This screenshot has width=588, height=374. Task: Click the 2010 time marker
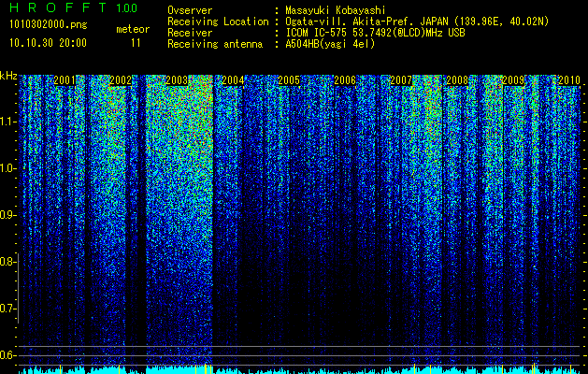pos(569,80)
